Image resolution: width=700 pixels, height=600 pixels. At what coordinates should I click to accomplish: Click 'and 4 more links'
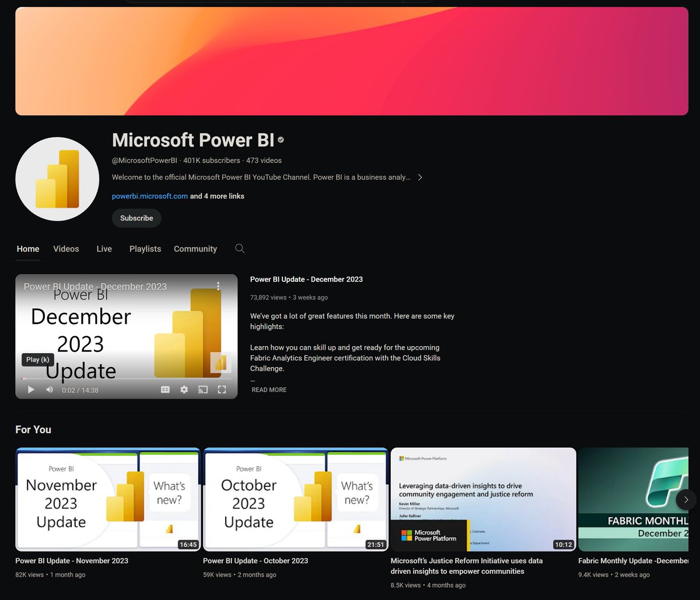[x=217, y=196]
